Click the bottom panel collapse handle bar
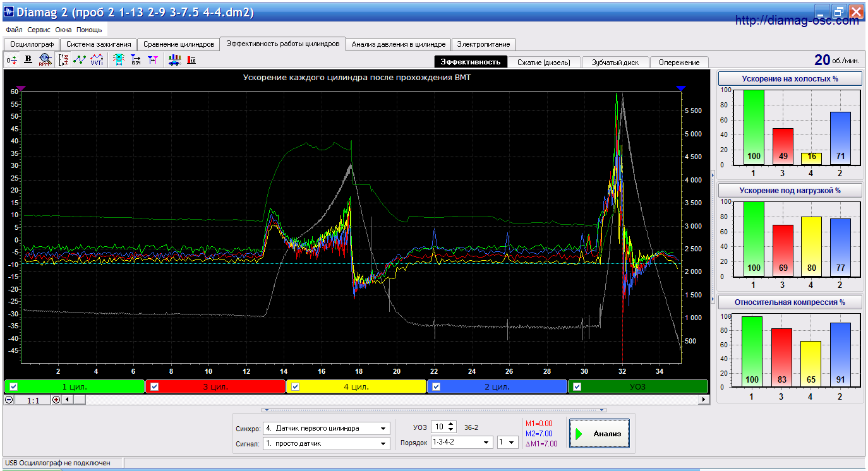This screenshot has height=471, width=868. tap(434, 410)
